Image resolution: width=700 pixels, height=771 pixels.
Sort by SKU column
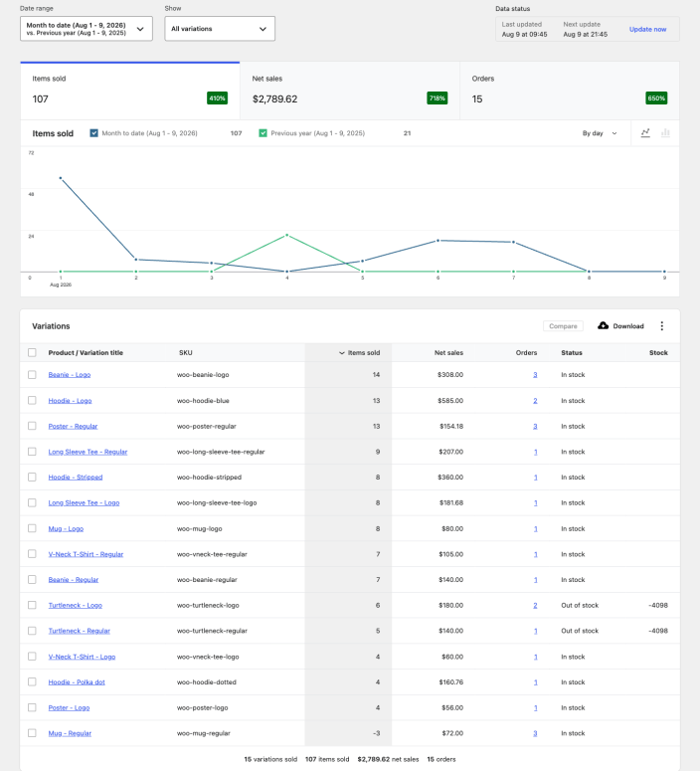186,352
